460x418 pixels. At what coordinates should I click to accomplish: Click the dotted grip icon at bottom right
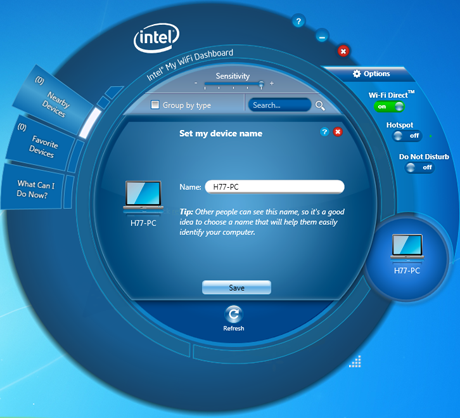(355, 361)
